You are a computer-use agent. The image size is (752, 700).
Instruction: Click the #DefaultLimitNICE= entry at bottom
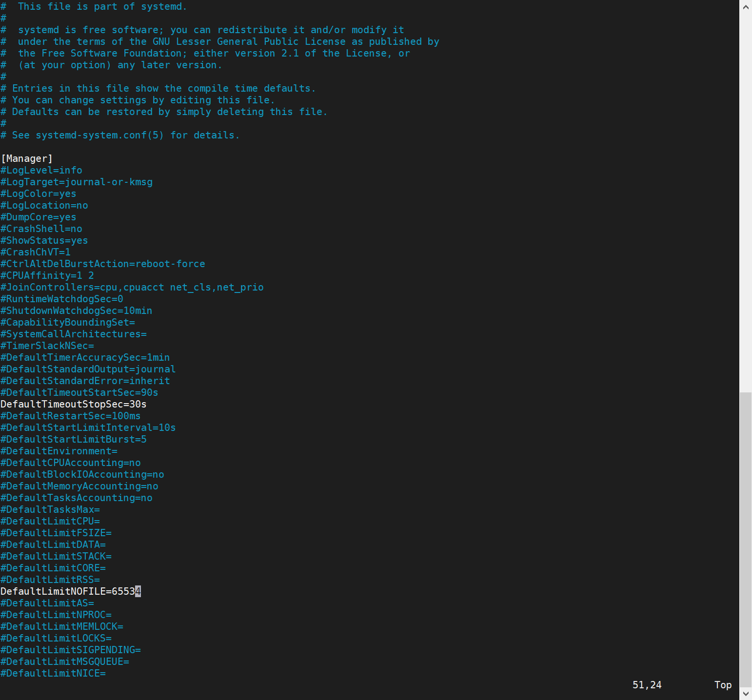tap(54, 673)
